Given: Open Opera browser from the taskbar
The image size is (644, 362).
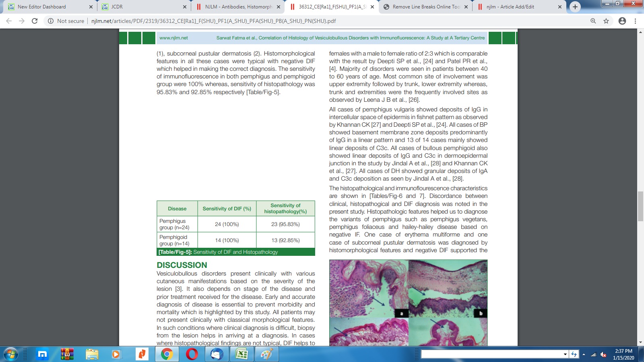Looking at the screenshot, I should click(192, 354).
